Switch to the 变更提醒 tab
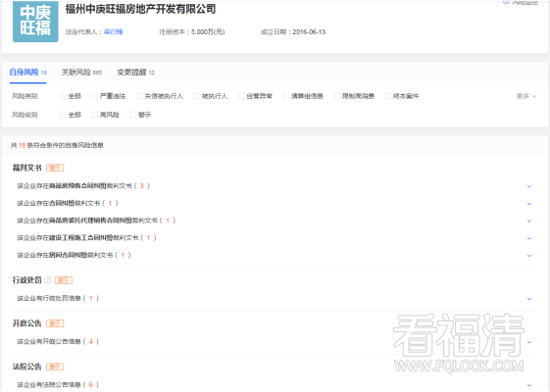Viewport: 550px width, 392px height. pos(135,73)
